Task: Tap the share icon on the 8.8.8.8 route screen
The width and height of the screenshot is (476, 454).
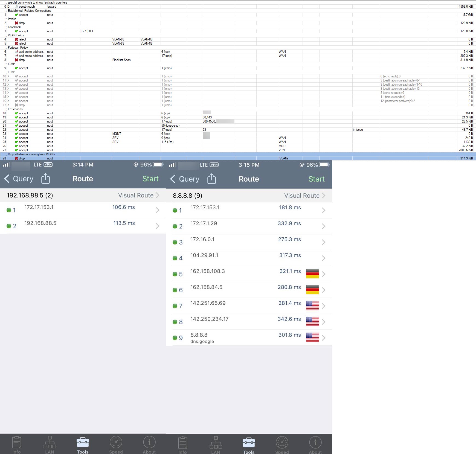Action: (211, 179)
